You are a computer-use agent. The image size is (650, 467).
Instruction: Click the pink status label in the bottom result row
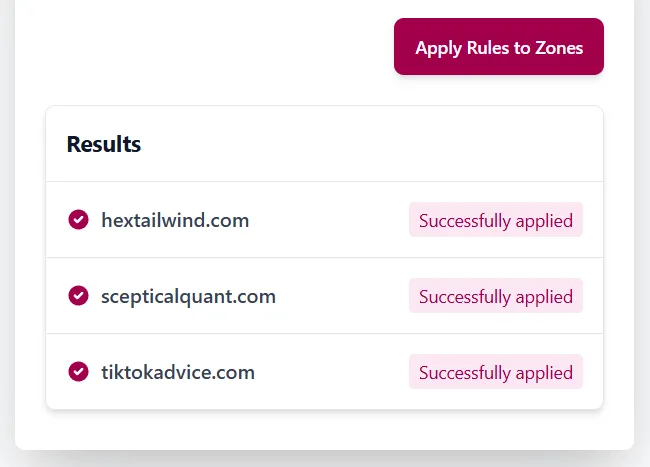point(495,372)
